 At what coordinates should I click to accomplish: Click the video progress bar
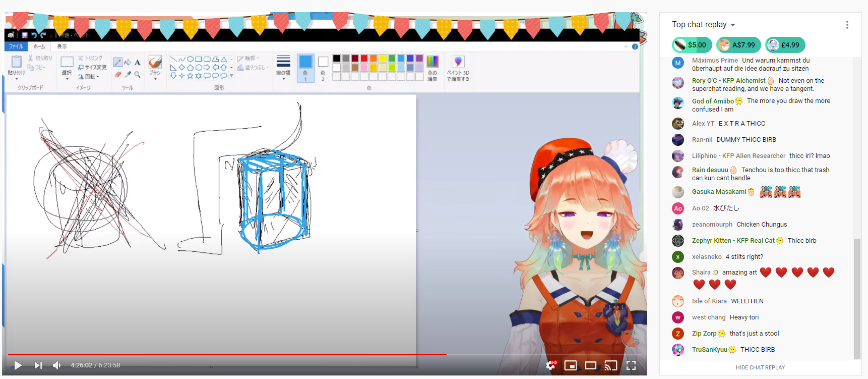[x=324, y=354]
